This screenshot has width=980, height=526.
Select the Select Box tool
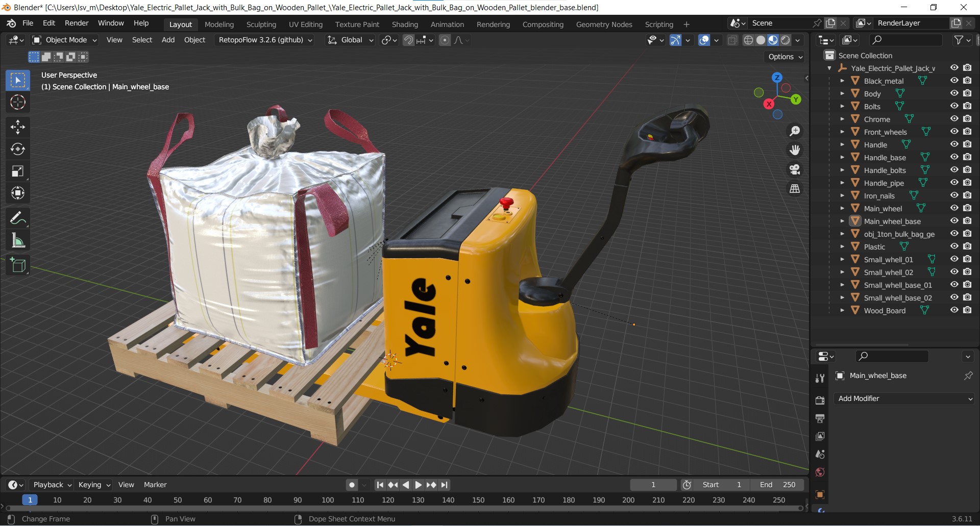[x=18, y=80]
